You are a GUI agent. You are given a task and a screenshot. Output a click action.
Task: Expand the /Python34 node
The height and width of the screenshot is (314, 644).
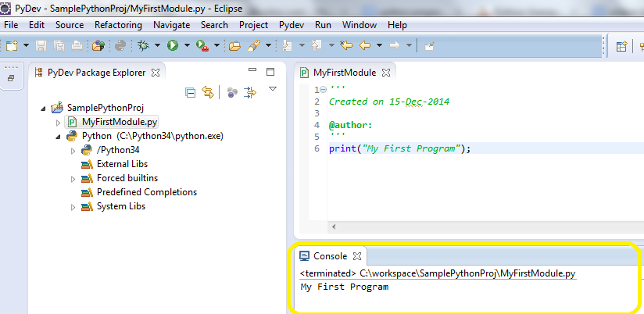tap(73, 151)
